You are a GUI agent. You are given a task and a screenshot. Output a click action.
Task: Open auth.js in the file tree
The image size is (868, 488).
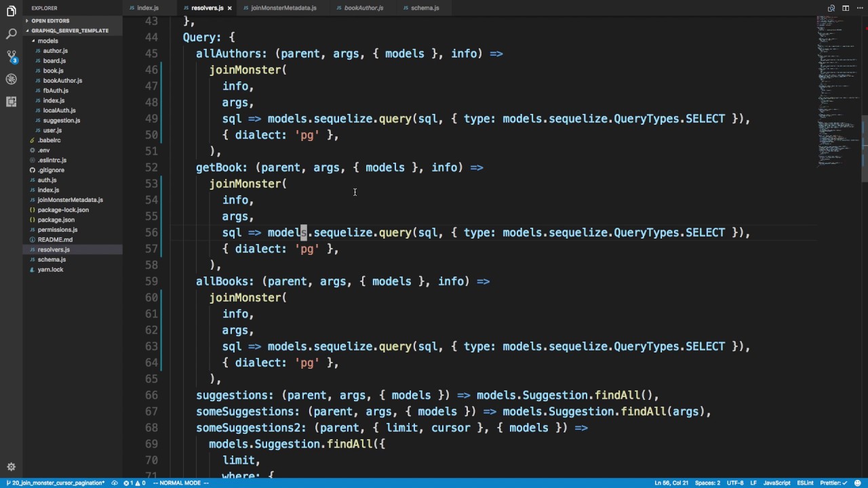47,180
